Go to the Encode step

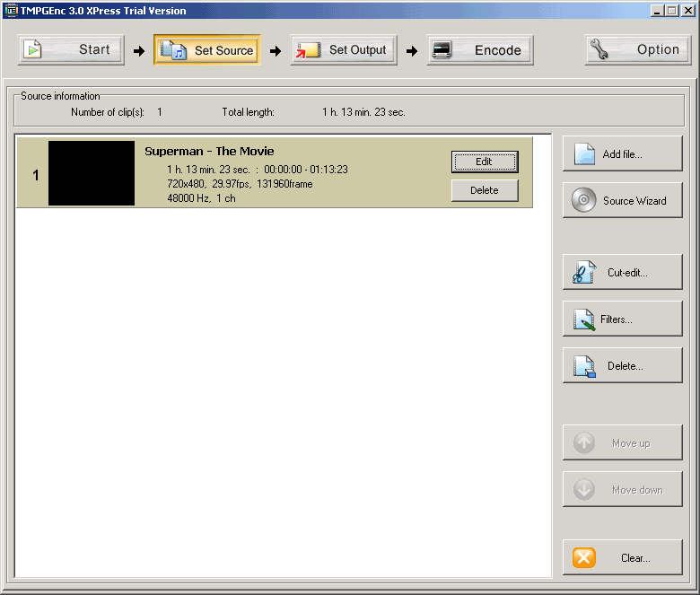480,50
